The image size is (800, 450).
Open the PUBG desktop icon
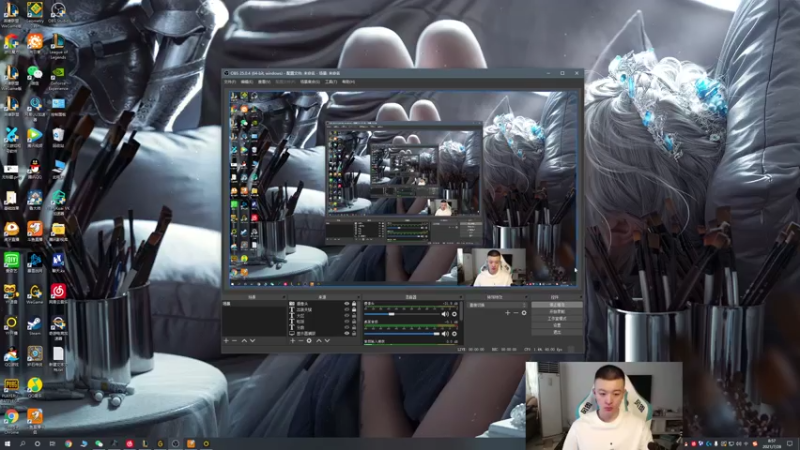pyautogui.click(x=11, y=388)
